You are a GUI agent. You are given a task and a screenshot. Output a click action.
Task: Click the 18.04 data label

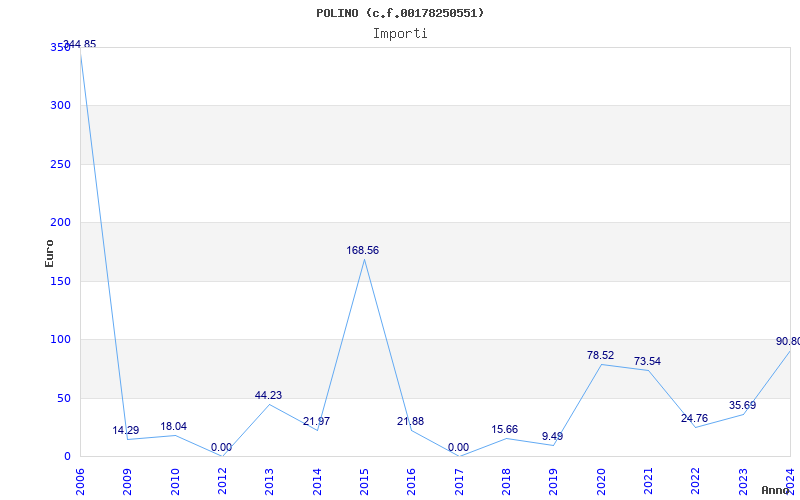(x=173, y=426)
